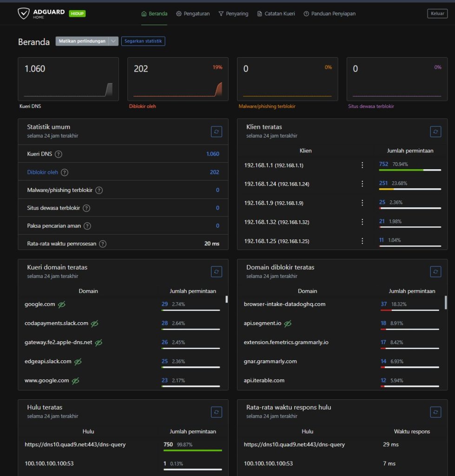455x476 pixels.
Task: Click the Keluar button
Action: point(437,13)
